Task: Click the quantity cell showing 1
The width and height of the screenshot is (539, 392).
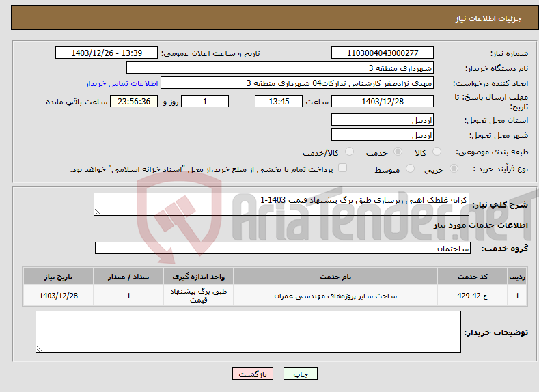Action: pyautogui.click(x=128, y=296)
